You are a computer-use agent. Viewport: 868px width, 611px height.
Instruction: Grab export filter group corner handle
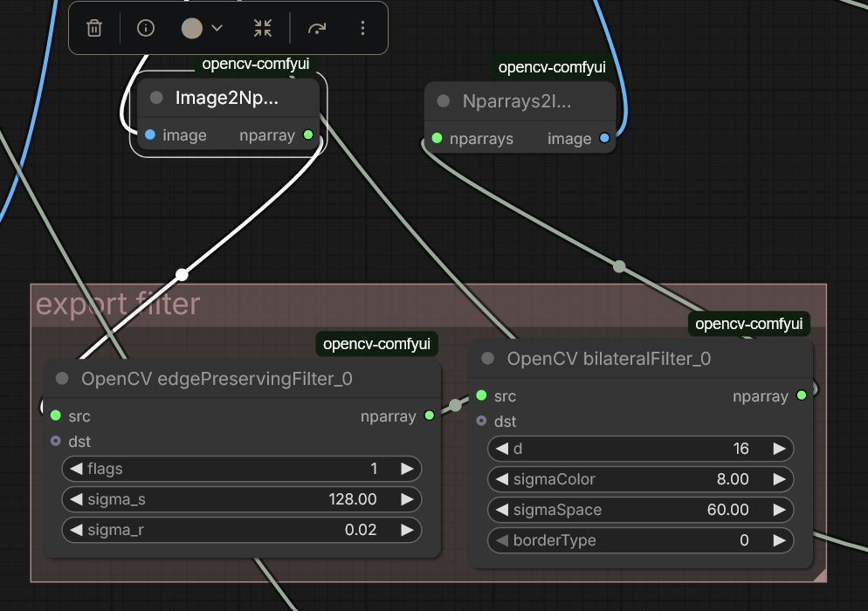click(x=820, y=575)
